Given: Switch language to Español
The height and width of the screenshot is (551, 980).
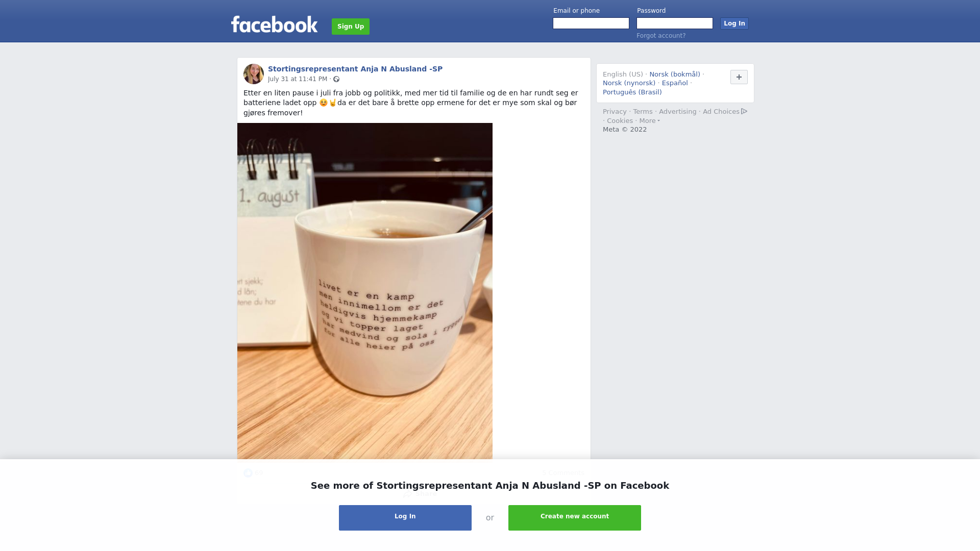Looking at the screenshot, I should (675, 83).
